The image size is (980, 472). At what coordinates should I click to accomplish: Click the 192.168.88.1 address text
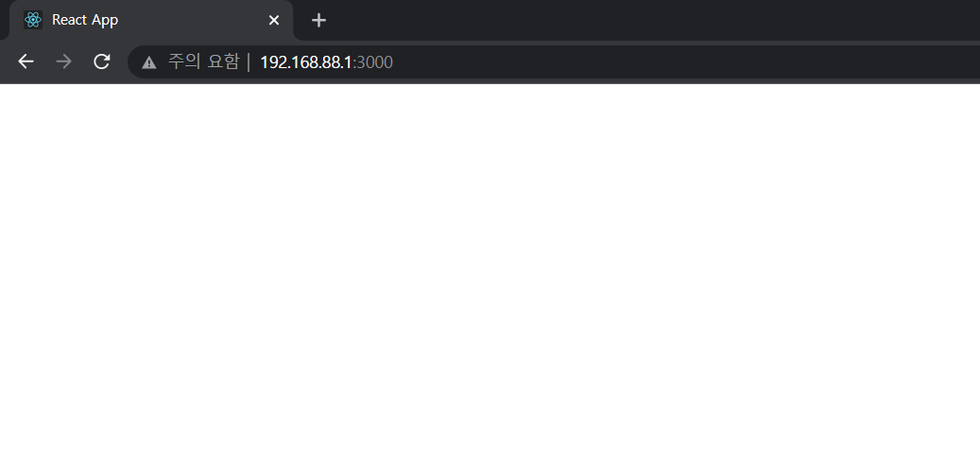point(306,62)
